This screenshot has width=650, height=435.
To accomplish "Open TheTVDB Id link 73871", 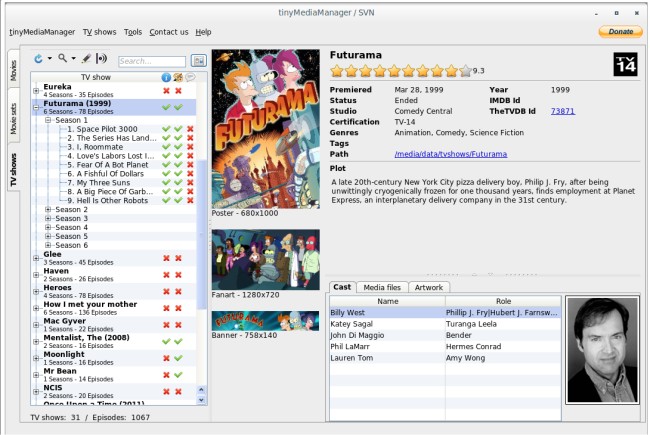I will tap(560, 111).
